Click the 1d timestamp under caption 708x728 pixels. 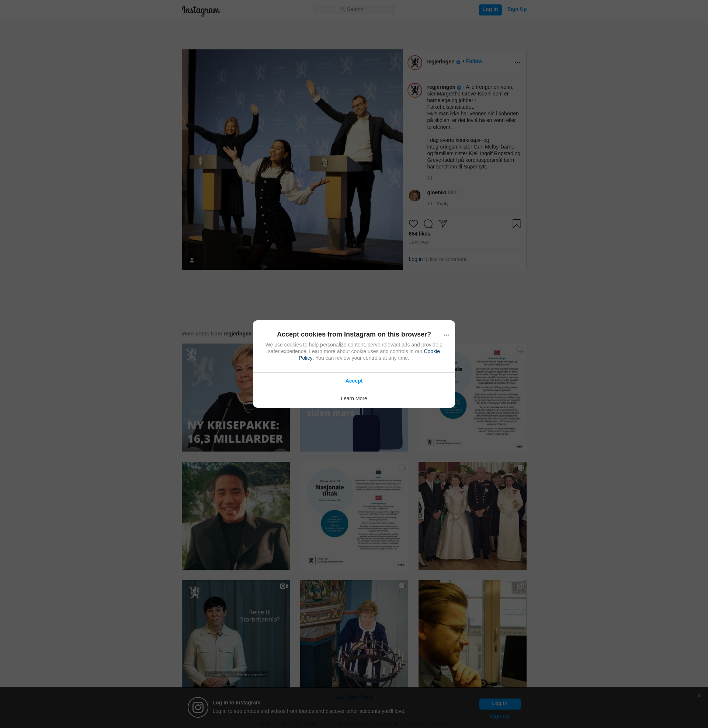point(429,178)
